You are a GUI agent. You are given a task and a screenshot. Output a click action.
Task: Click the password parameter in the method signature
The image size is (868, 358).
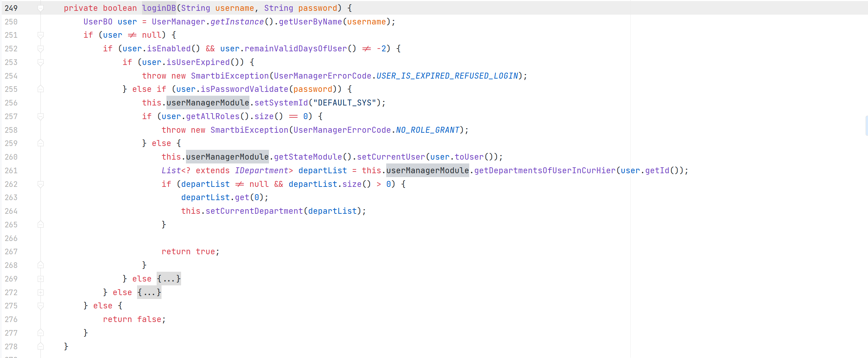(318, 8)
